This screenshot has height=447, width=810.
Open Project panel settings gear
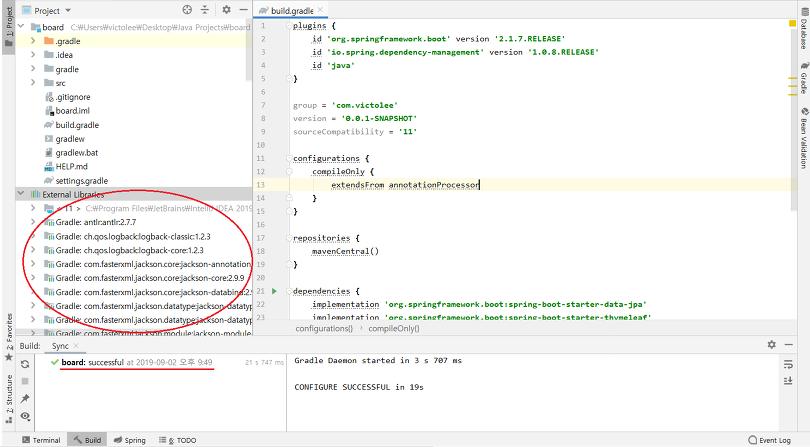226,10
